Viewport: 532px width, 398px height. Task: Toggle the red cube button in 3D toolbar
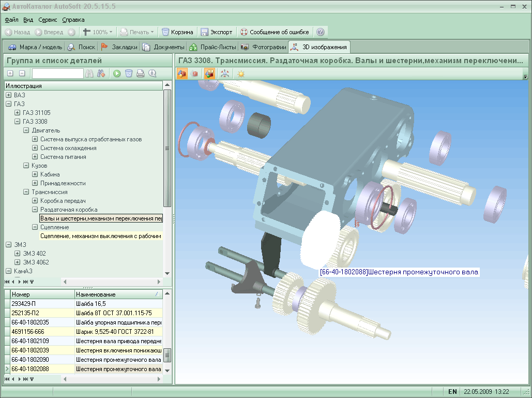pyautogui.click(x=195, y=74)
